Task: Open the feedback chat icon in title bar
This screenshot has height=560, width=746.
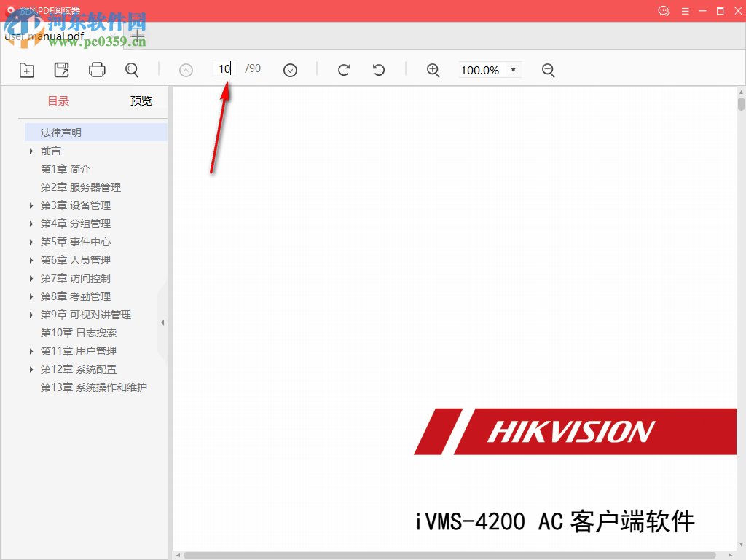Action: [664, 11]
